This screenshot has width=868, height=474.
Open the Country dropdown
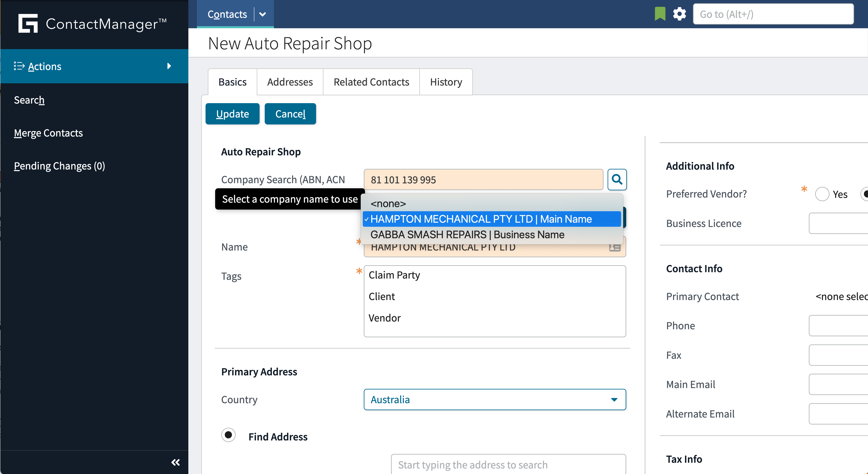(x=495, y=400)
